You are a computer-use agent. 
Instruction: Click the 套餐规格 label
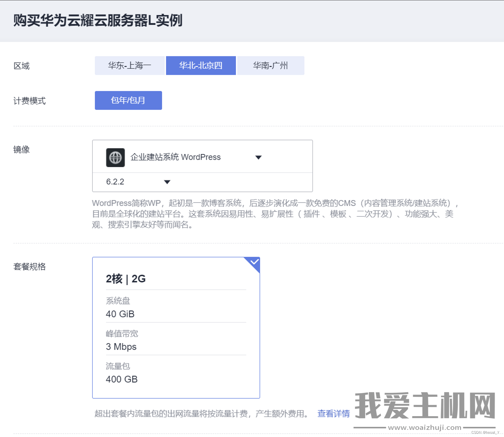(x=30, y=266)
